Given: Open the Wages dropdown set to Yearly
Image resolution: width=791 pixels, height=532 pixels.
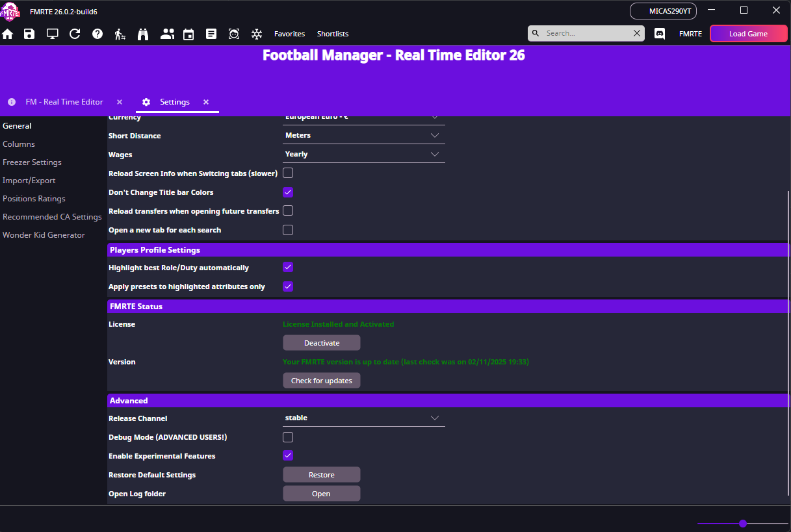Looking at the screenshot, I should (364, 154).
